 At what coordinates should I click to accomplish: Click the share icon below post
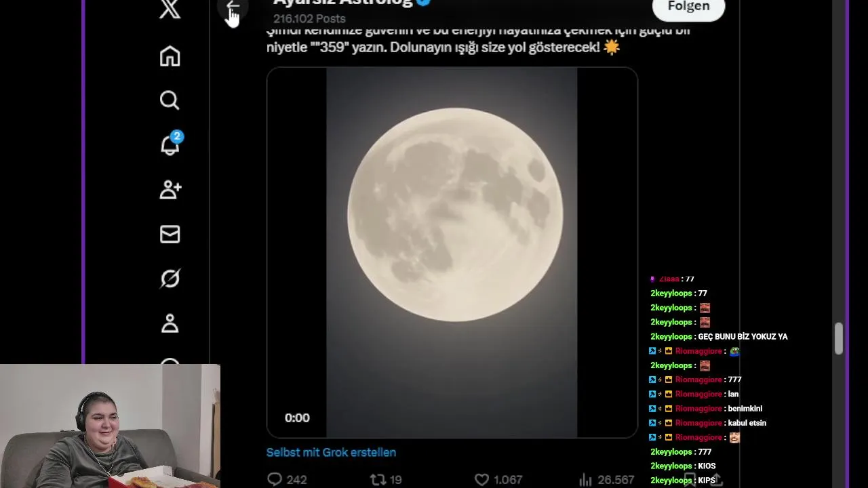[716, 480]
